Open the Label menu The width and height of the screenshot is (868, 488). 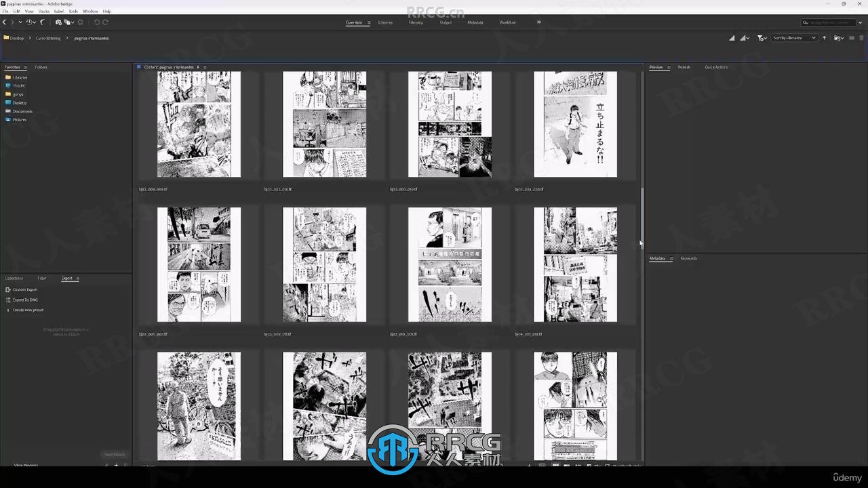coord(59,12)
